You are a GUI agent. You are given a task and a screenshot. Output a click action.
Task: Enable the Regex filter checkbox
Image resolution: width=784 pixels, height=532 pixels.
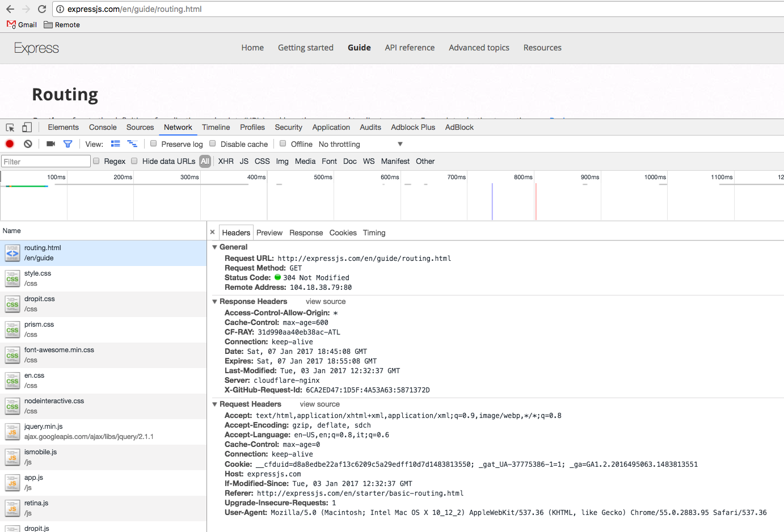pos(96,161)
